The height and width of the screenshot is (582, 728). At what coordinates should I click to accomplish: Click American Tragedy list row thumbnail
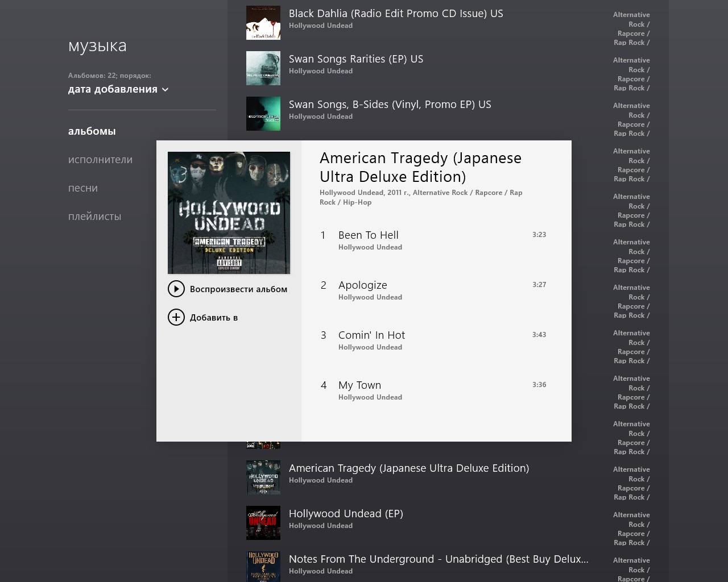[263, 477]
